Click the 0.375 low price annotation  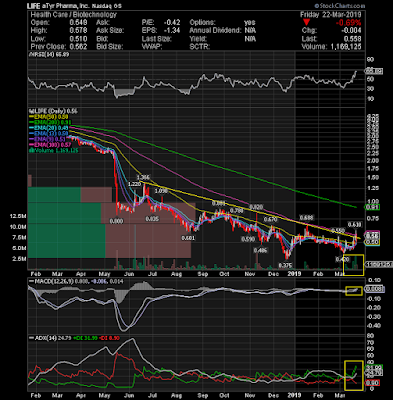pyautogui.click(x=286, y=266)
